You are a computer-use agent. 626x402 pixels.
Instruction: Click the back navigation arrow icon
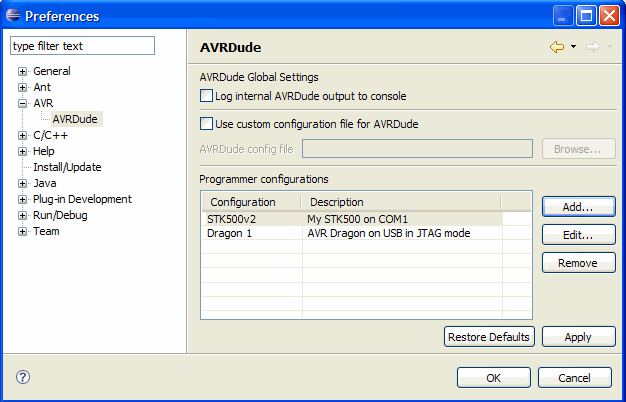[x=557, y=47]
